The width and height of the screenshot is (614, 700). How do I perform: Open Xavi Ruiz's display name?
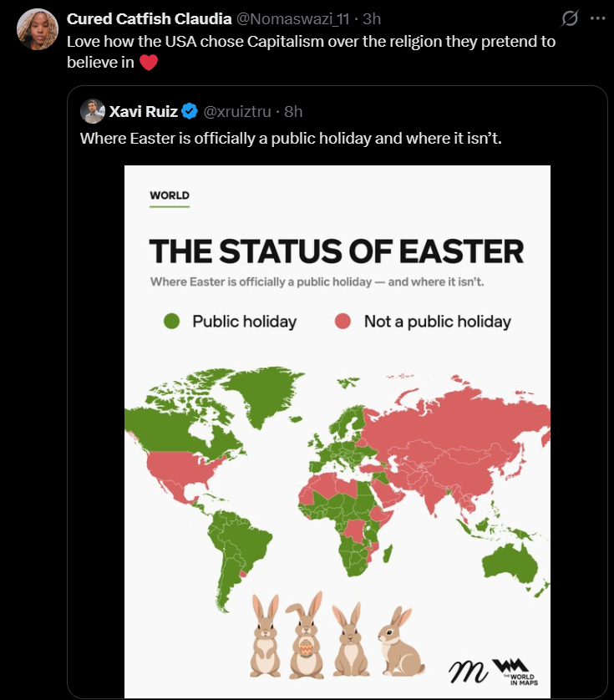[x=144, y=111]
